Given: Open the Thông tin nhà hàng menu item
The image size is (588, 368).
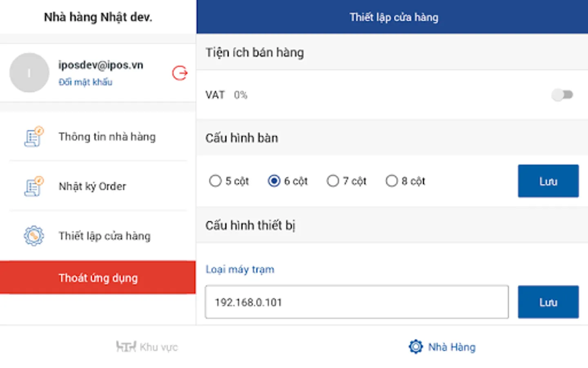Looking at the screenshot, I should [107, 137].
